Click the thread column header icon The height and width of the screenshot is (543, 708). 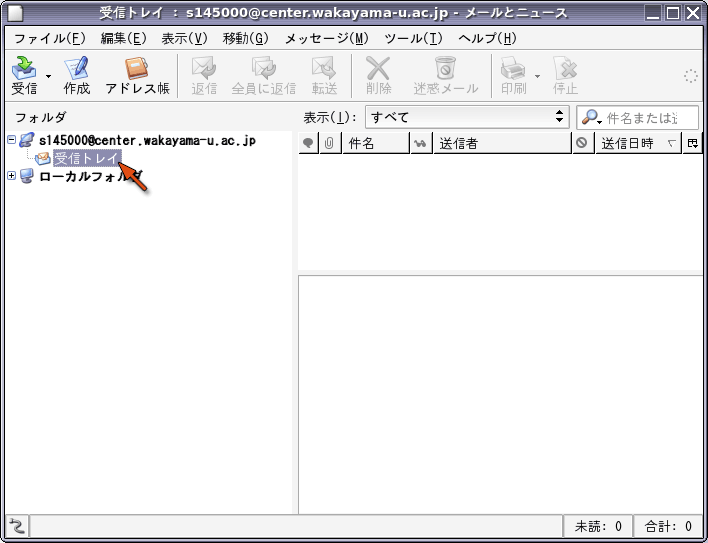pos(308,143)
